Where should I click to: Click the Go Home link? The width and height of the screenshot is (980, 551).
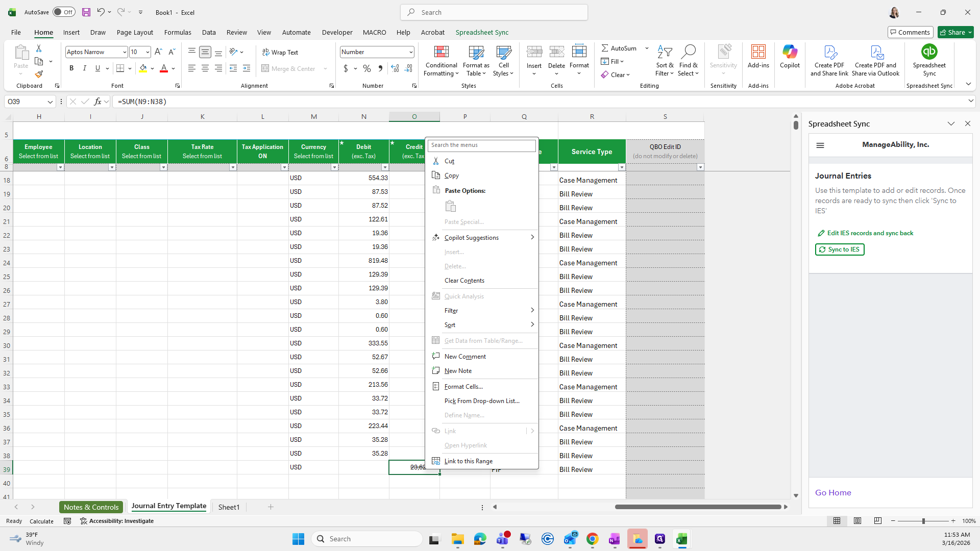(833, 492)
